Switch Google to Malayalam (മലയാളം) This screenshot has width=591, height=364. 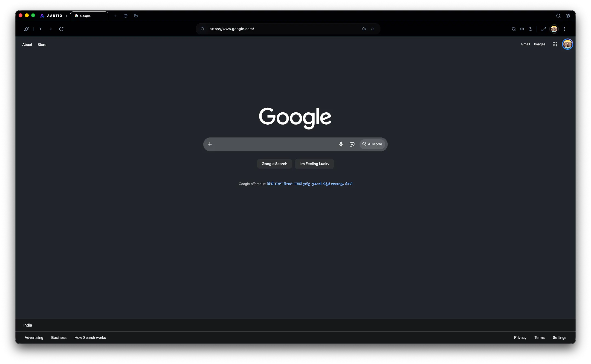point(337,184)
